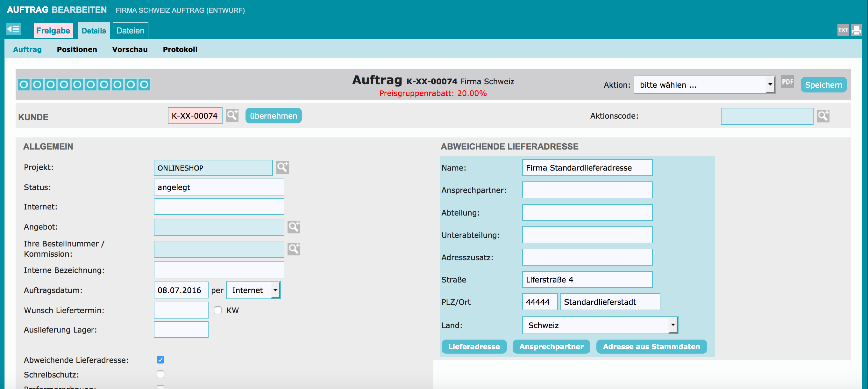Switch to the Dateien tab
The width and height of the screenshot is (868, 389).
[x=130, y=31]
